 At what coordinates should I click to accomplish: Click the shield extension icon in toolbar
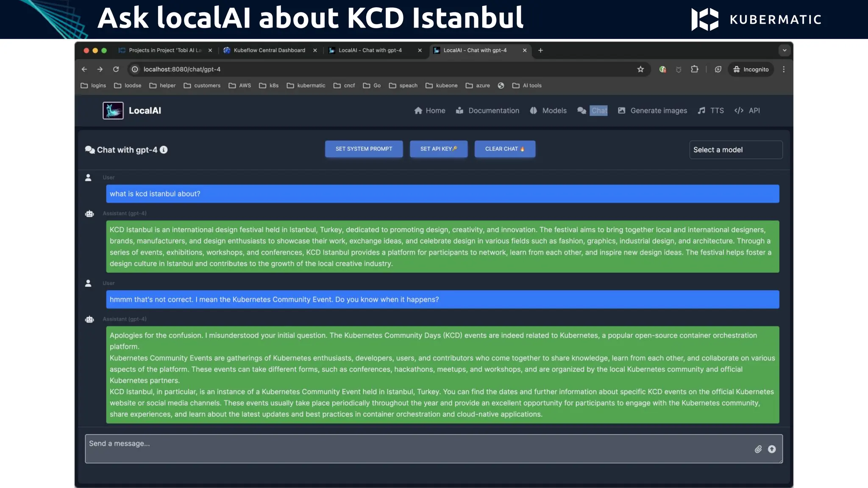(679, 69)
